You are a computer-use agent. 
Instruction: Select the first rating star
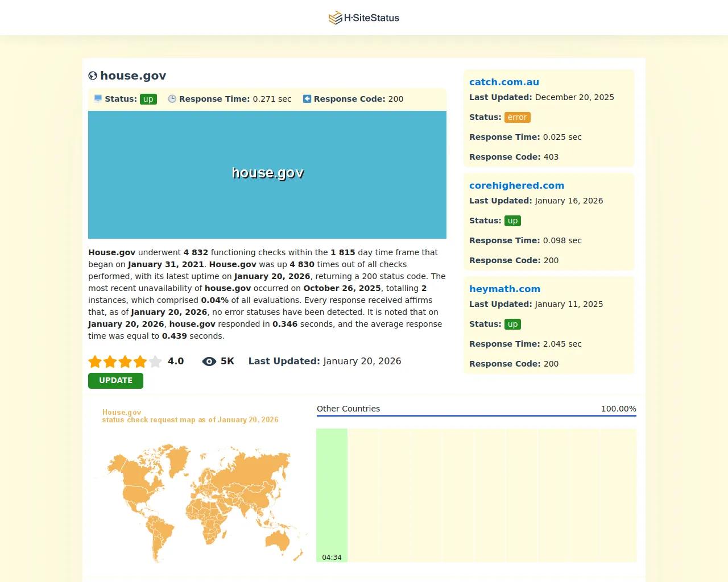point(95,361)
